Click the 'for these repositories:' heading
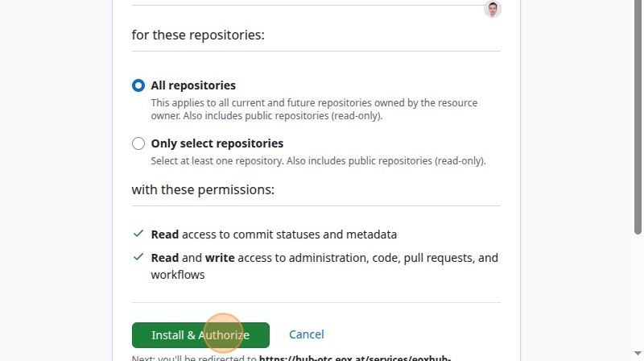 (x=198, y=35)
